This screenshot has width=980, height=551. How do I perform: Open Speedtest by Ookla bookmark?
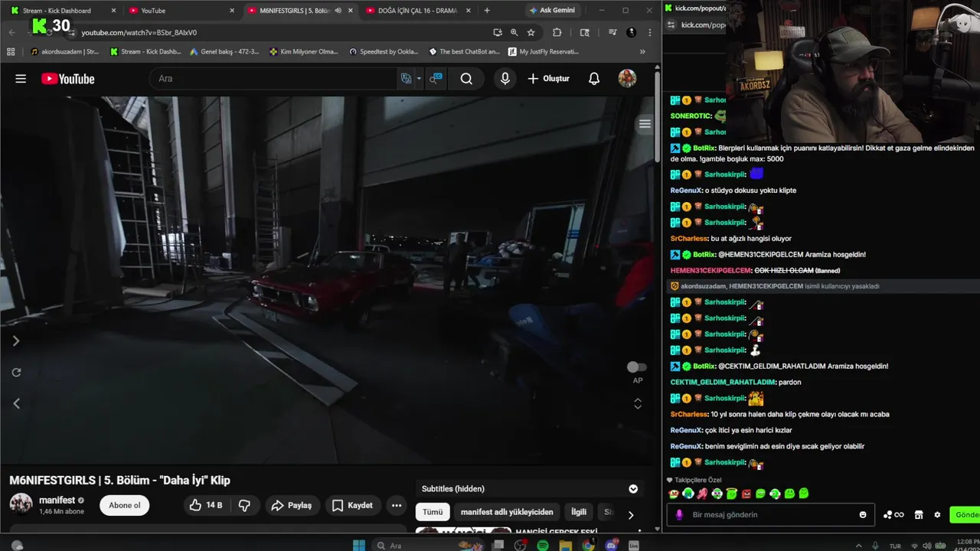pyautogui.click(x=384, y=52)
